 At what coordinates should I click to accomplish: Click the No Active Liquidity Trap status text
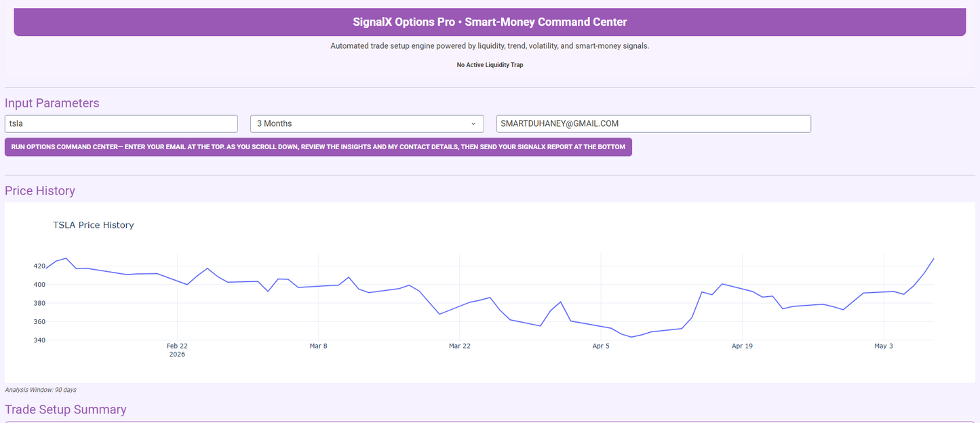click(x=490, y=65)
